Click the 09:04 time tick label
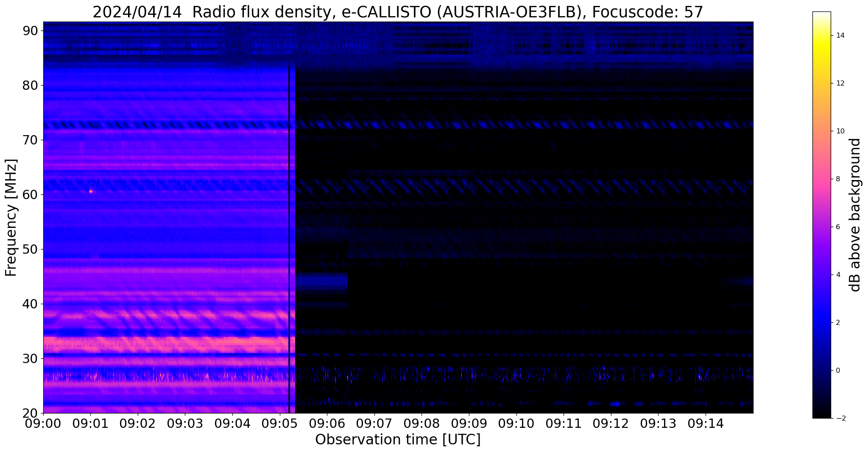The height and width of the screenshot is (452, 868). (x=232, y=423)
